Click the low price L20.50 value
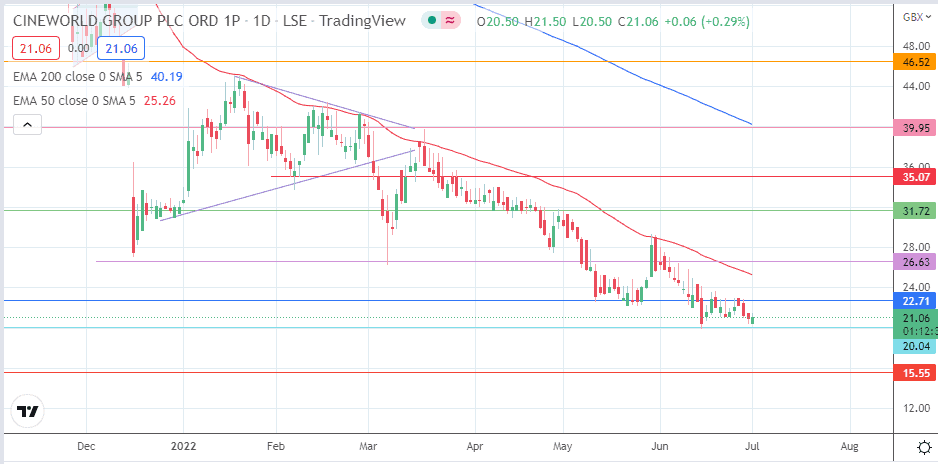The width and height of the screenshot is (938, 464). [592, 22]
